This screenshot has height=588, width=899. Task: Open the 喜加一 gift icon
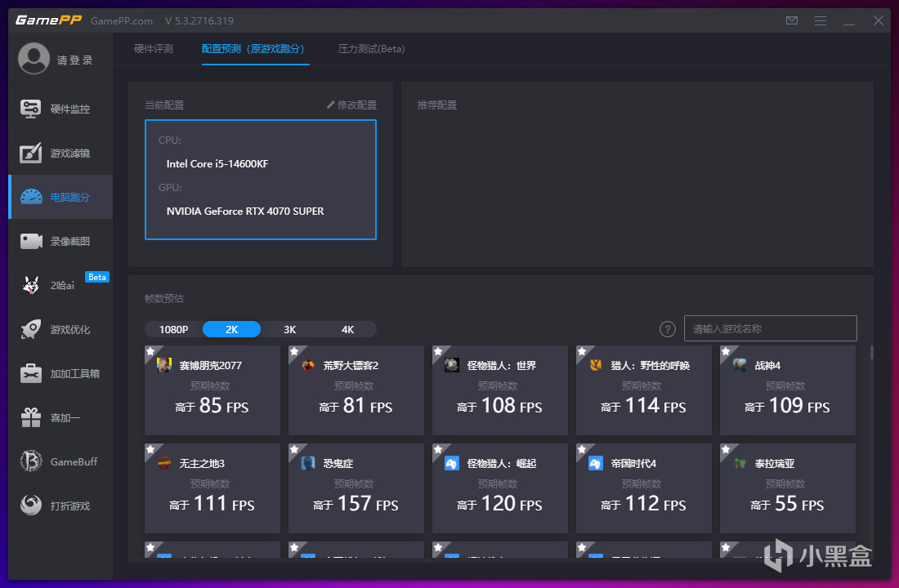pyautogui.click(x=30, y=417)
